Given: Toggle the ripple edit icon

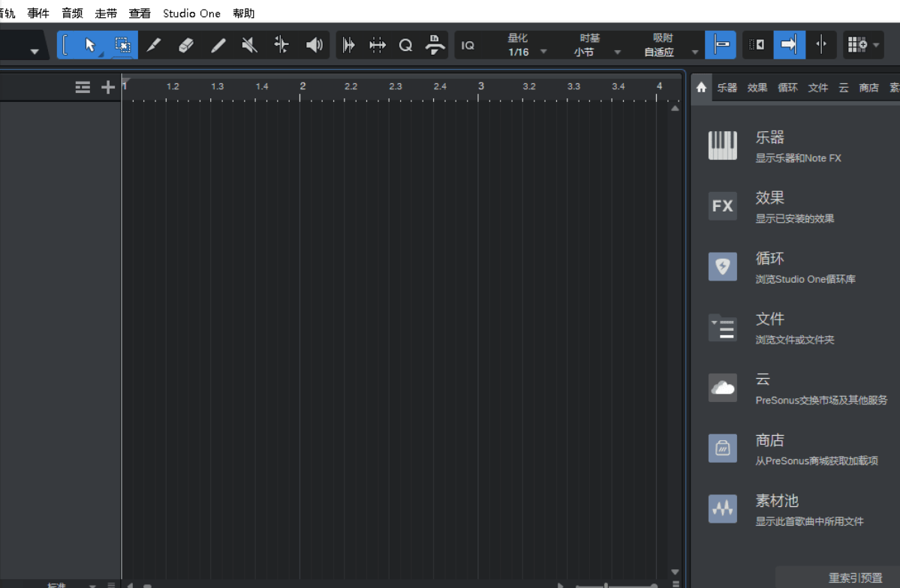Looking at the screenshot, I should (757, 45).
